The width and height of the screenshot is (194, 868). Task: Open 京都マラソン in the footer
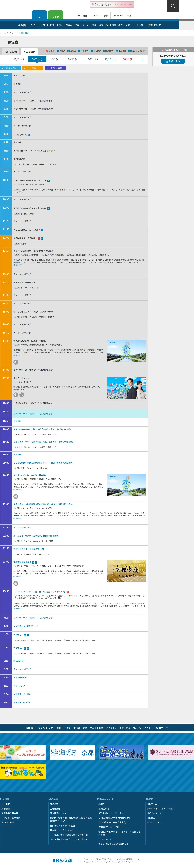105,839
